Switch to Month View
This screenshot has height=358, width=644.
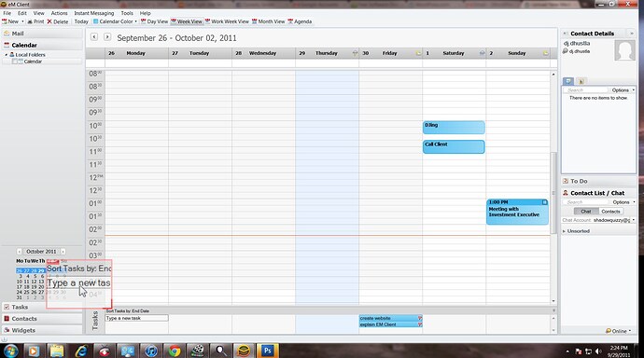click(268, 21)
